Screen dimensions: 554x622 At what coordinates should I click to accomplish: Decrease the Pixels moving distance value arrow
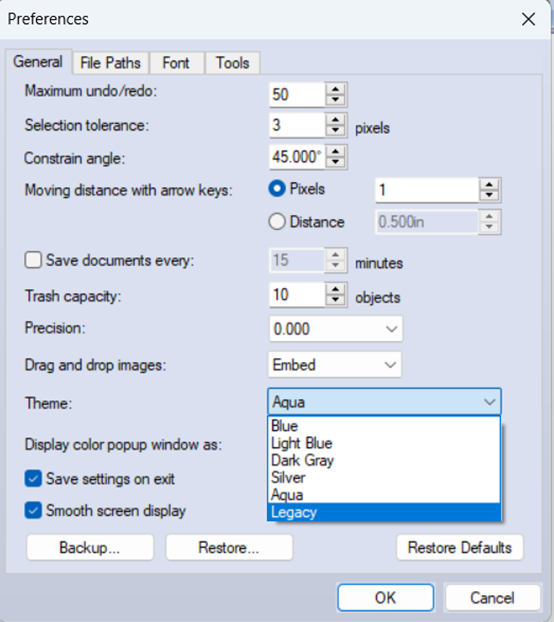(x=489, y=195)
